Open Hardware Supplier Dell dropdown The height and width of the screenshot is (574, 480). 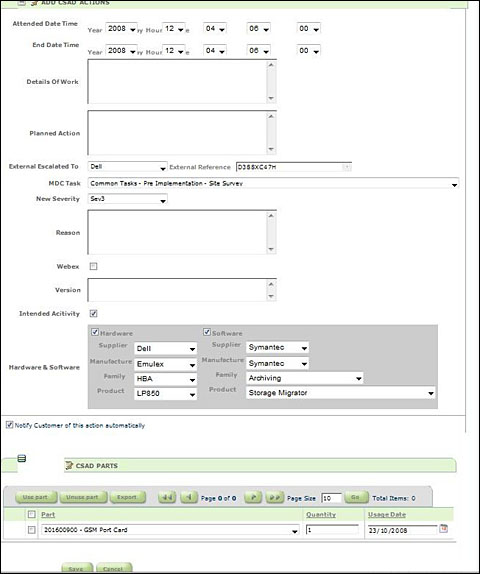click(x=165, y=348)
